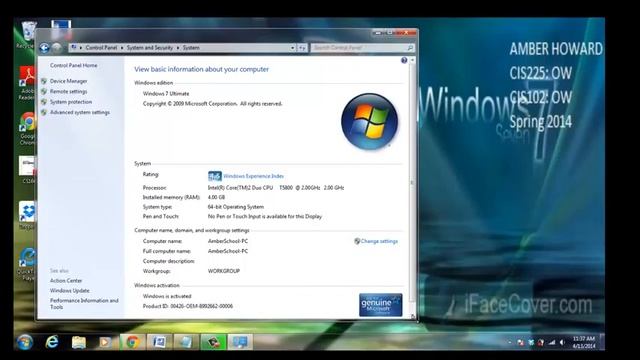Click the 'Windows 7 Ultimate' edition text
The height and width of the screenshot is (360, 640).
[166, 94]
